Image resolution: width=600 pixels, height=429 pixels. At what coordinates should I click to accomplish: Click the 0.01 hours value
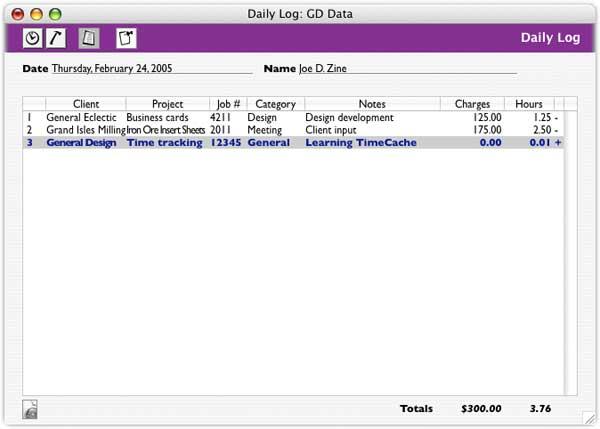tap(540, 142)
